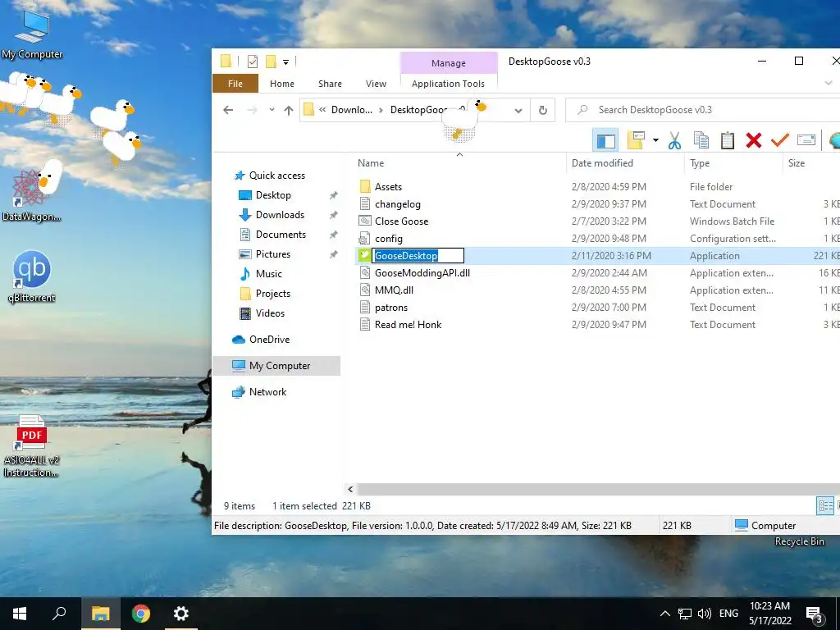
Task: Sort by the Name column header
Action: [x=371, y=163]
